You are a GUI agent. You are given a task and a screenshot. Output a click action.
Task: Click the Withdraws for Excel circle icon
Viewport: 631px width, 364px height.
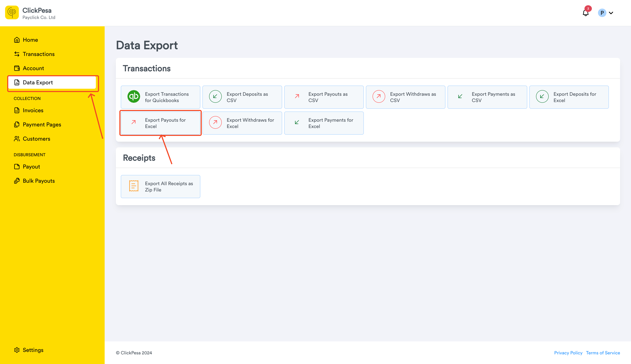click(x=215, y=123)
